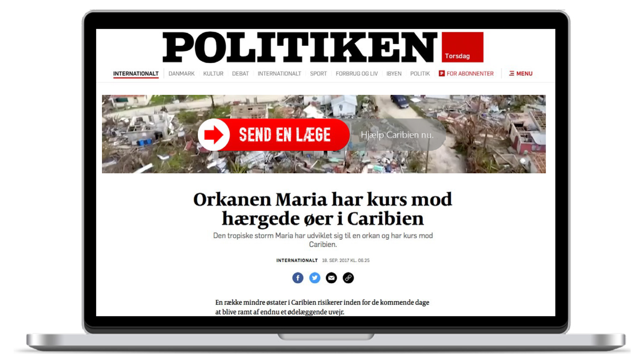Select DEBAT in navigation bar

(x=240, y=73)
